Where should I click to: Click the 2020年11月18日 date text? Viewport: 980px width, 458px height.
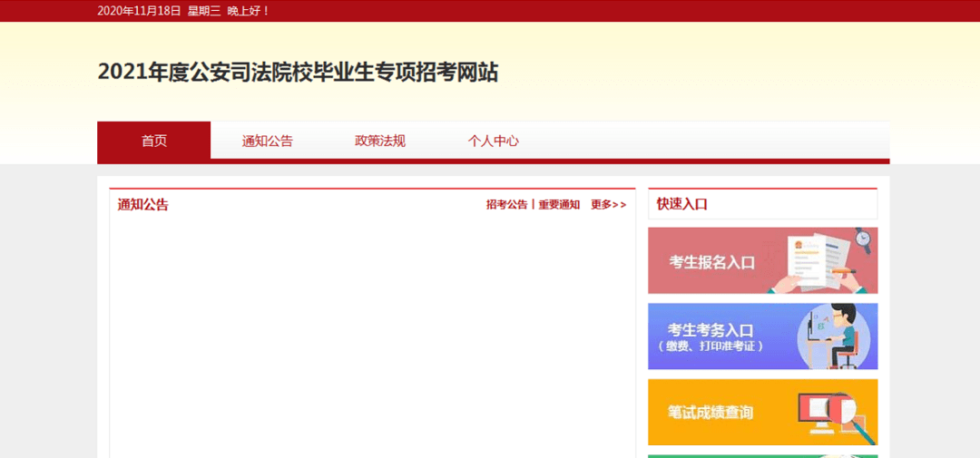(138, 11)
